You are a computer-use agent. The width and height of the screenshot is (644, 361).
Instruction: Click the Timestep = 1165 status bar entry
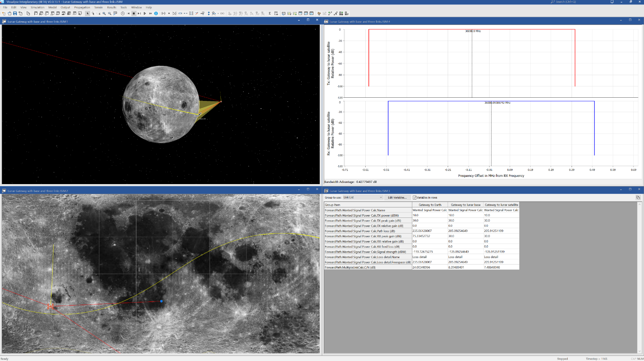pyautogui.click(x=597, y=359)
